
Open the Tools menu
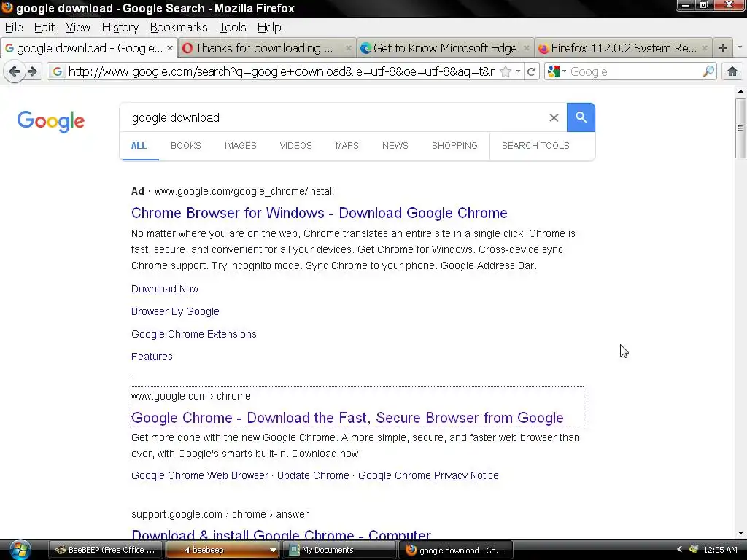coord(233,27)
